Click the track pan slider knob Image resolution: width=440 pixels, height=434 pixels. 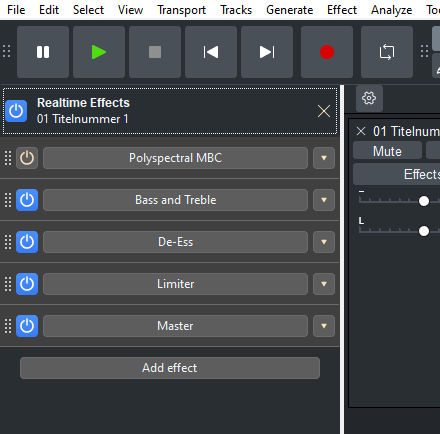tap(424, 231)
